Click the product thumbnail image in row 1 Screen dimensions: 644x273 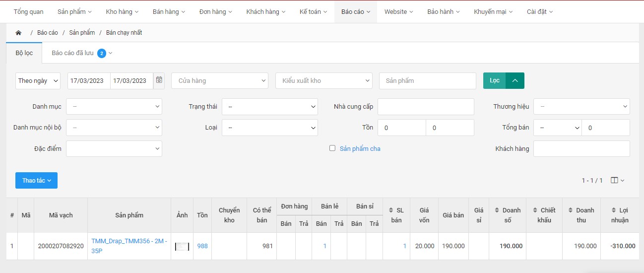click(182, 246)
